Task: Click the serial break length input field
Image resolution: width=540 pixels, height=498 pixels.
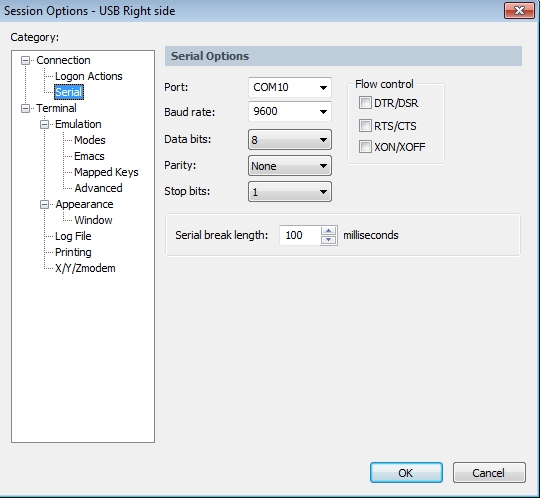Action: coord(300,236)
